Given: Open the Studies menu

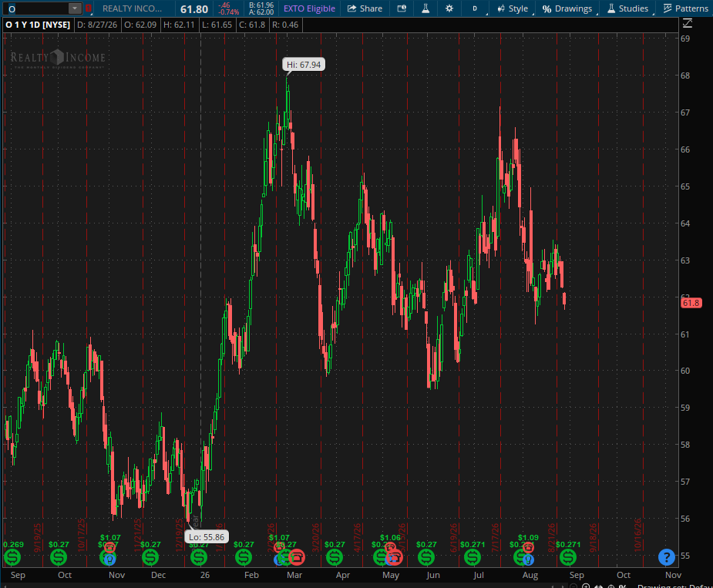Looking at the screenshot, I should [628, 8].
